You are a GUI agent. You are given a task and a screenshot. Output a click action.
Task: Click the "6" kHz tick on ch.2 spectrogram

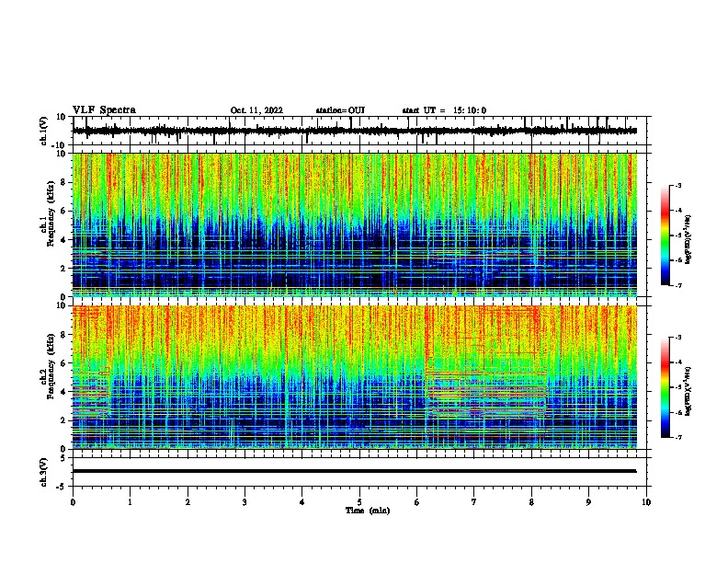click(x=64, y=363)
